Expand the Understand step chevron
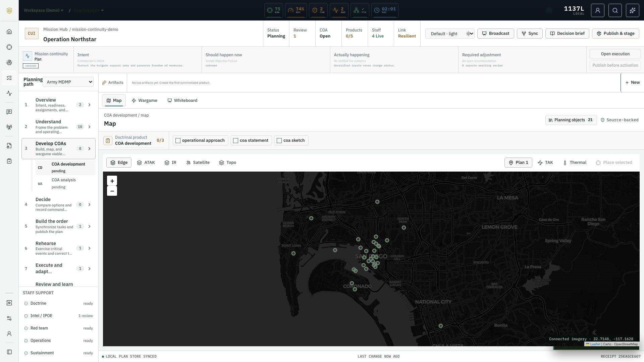Viewport: 644px width, 362px height. 89,127
